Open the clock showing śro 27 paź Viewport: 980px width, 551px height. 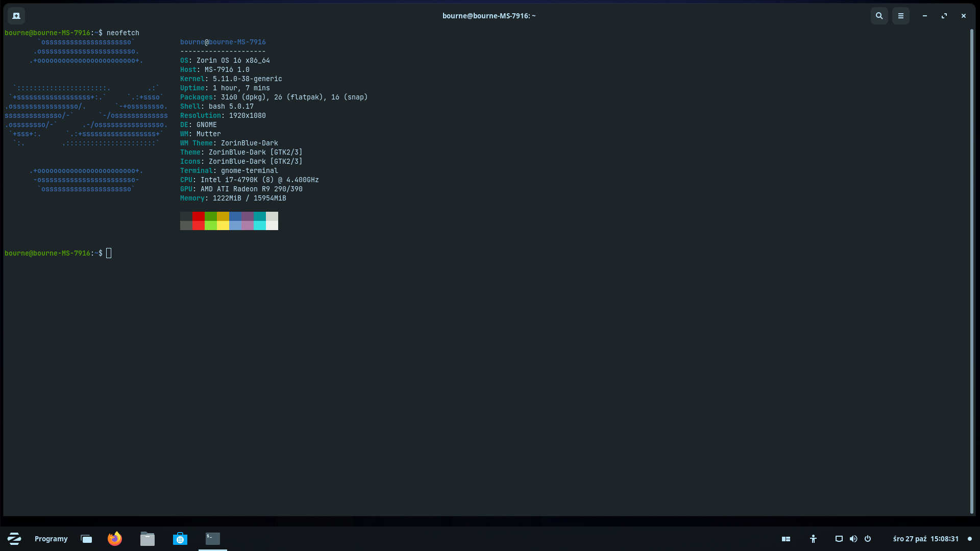click(x=926, y=539)
